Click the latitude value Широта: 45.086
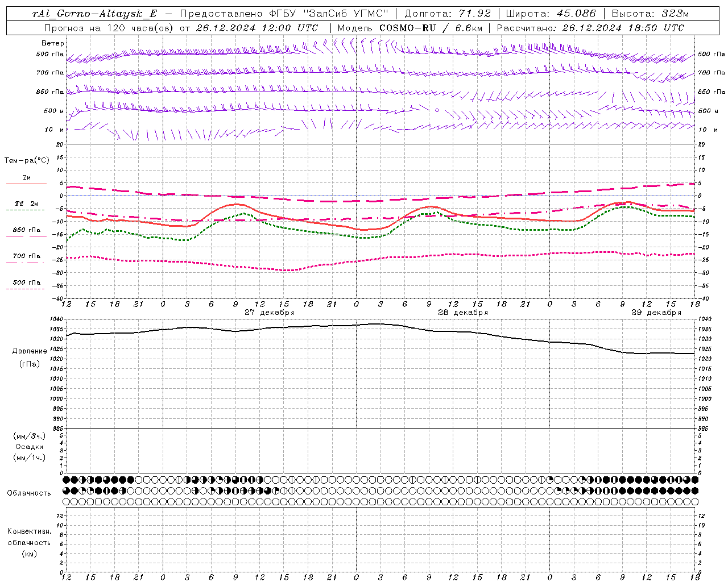The width and height of the screenshot is (728, 582). 551,14
